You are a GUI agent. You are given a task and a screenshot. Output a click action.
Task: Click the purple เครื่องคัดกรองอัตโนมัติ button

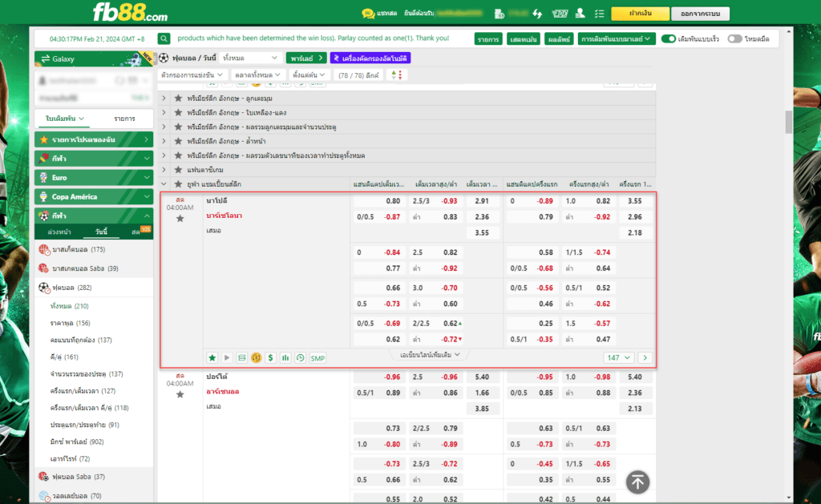click(x=370, y=58)
